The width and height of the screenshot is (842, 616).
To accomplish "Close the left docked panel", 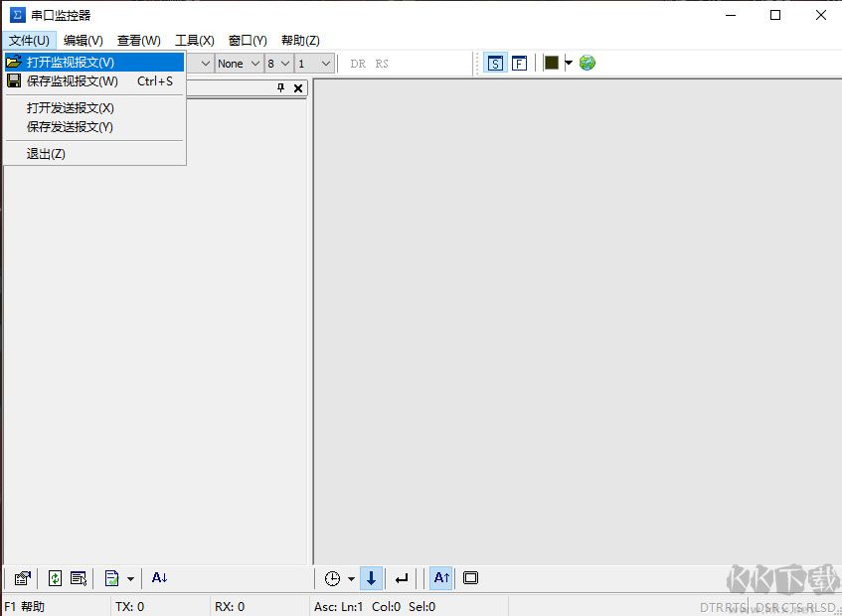I will click(298, 88).
